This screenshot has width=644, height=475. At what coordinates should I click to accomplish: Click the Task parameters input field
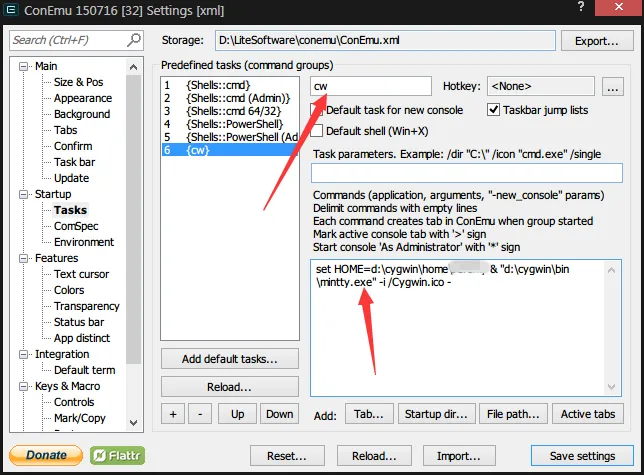tap(467, 173)
